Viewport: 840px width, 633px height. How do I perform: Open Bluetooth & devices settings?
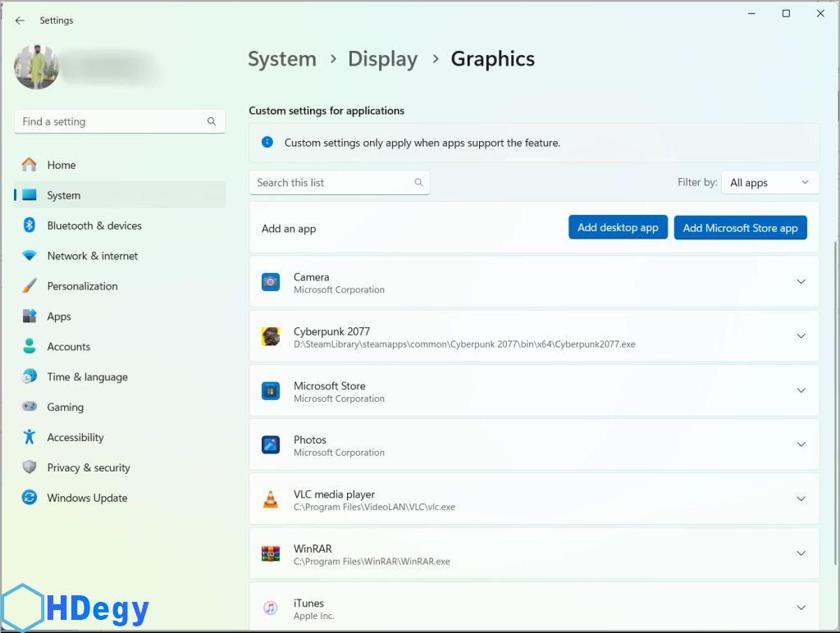point(94,225)
